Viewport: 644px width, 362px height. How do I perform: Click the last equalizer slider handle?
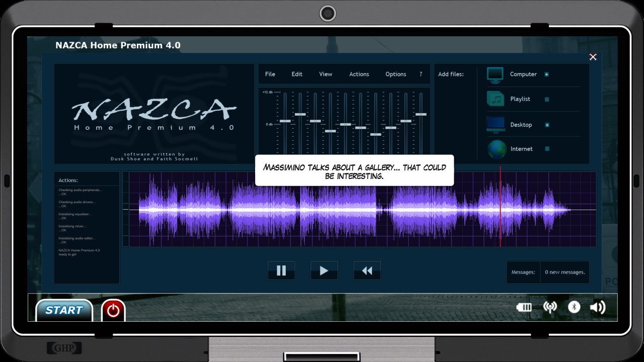click(x=421, y=115)
